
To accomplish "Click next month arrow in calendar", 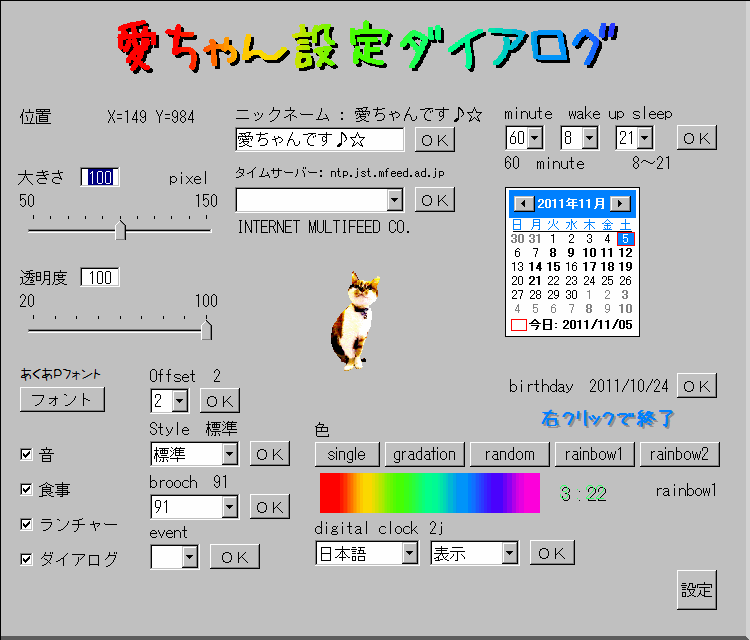I will 620,203.
